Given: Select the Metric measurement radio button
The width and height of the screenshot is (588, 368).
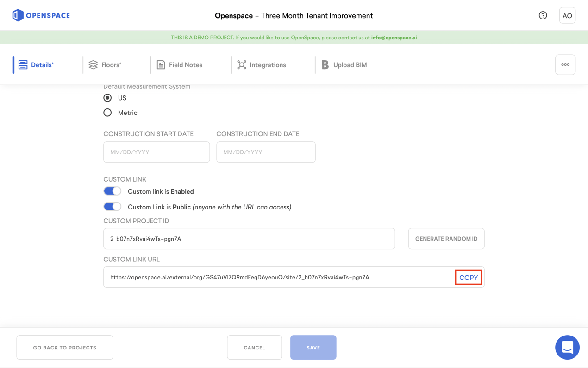Looking at the screenshot, I should (x=107, y=113).
